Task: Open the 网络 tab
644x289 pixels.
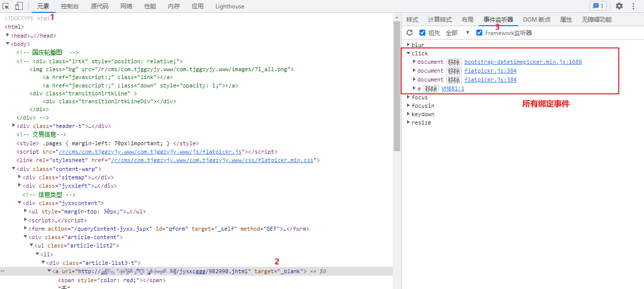Action: 126,6
